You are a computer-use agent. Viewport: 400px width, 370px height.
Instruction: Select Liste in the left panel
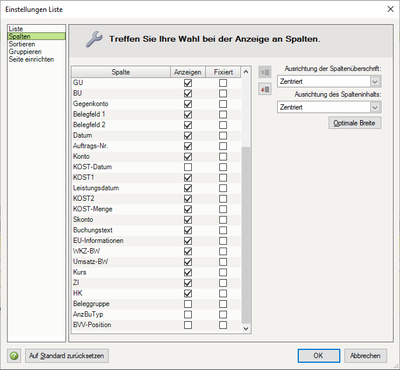pos(37,29)
